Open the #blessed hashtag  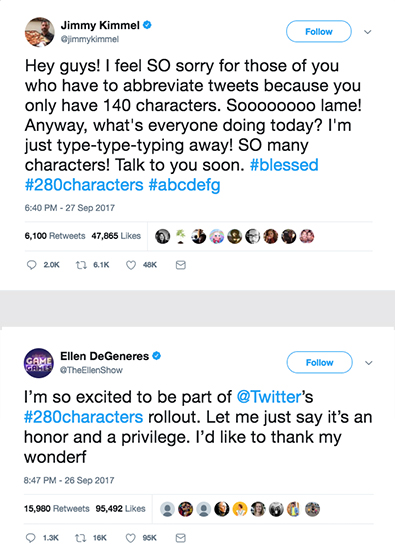point(284,165)
